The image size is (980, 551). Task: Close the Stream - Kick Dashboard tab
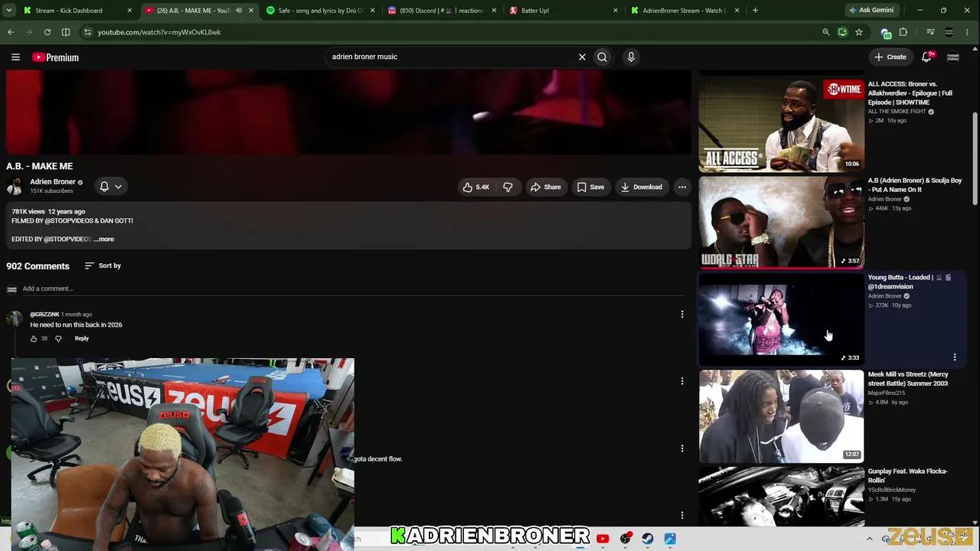[x=129, y=11]
